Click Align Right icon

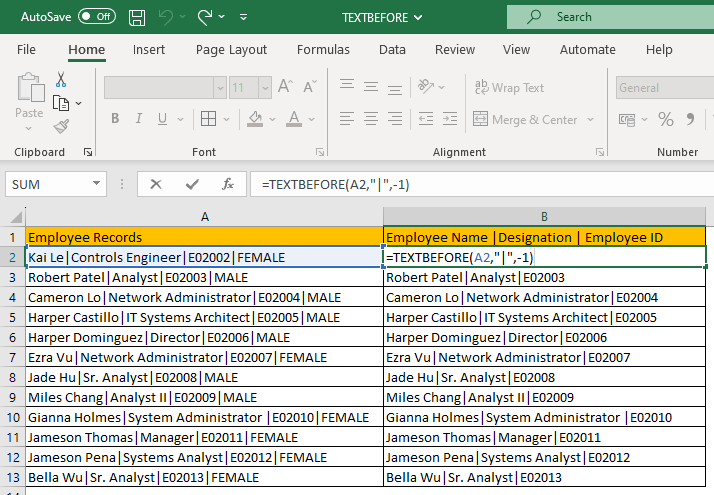[395, 119]
